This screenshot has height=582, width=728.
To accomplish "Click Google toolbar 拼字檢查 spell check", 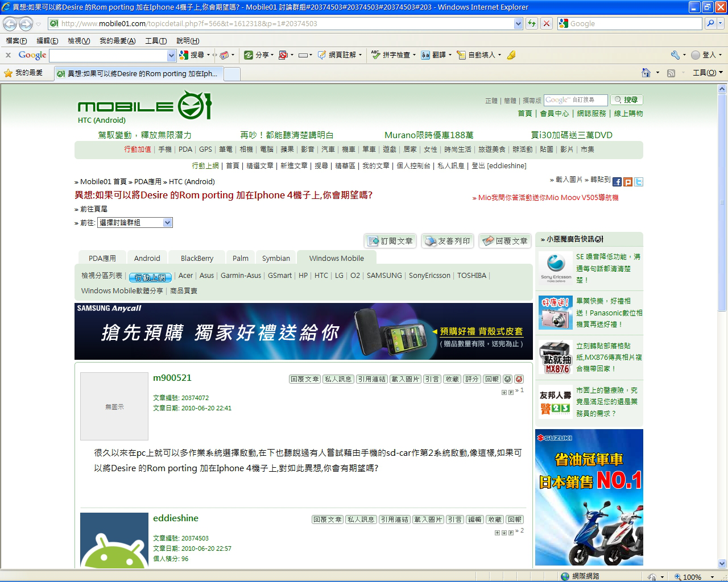I will click(391, 55).
